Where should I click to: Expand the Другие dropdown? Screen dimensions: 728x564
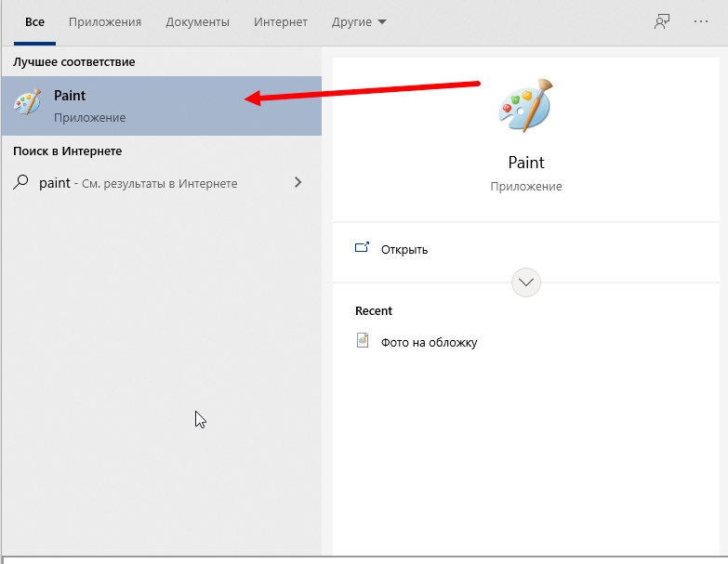(x=359, y=21)
